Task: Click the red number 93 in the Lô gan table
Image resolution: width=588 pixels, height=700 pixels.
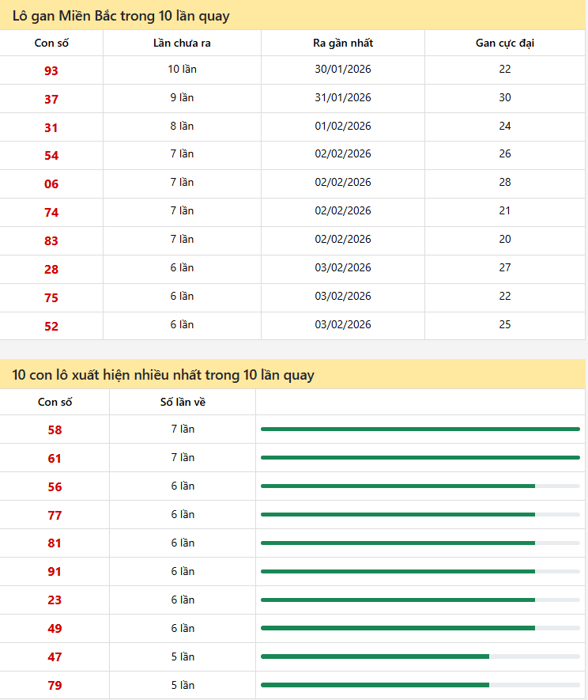Action: click(x=51, y=71)
